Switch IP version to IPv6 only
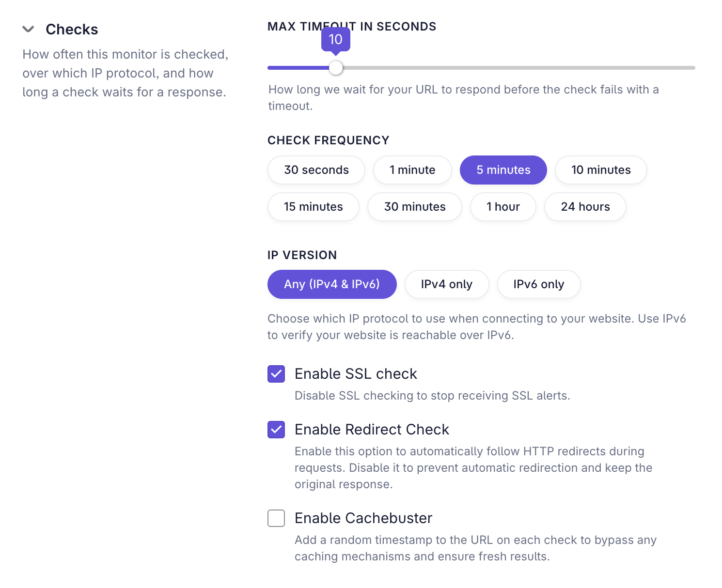Image resolution: width=722 pixels, height=588 pixels. (x=539, y=284)
